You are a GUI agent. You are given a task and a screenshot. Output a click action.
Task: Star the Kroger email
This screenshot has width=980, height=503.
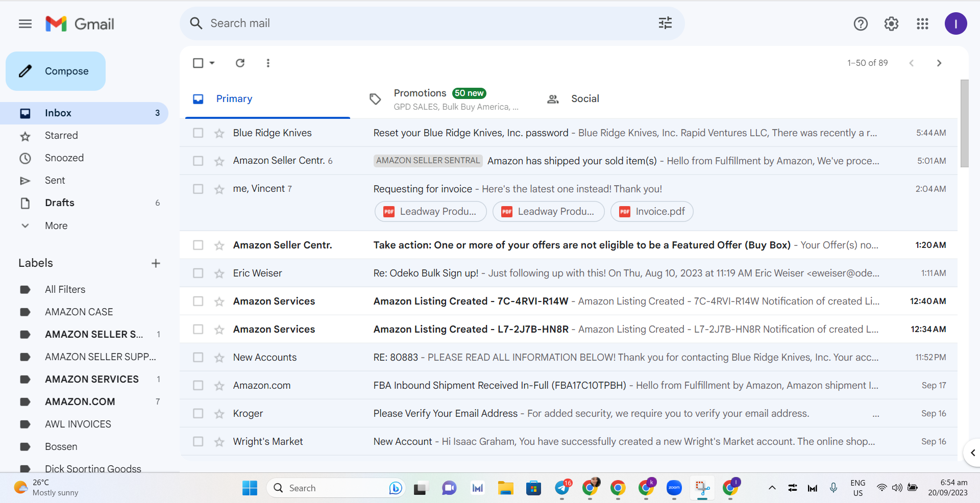pos(219,414)
